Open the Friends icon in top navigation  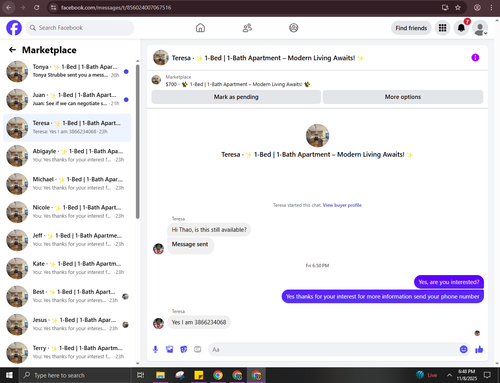click(247, 28)
